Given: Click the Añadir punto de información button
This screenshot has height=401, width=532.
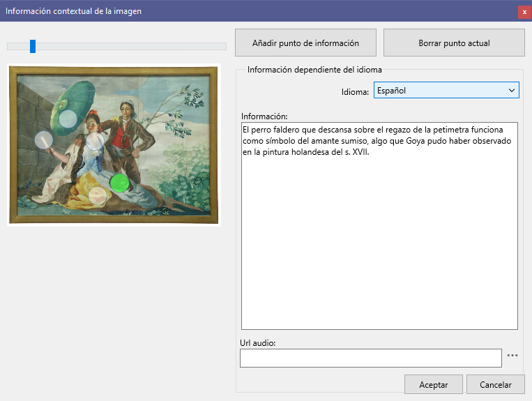Looking at the screenshot, I should click(305, 43).
